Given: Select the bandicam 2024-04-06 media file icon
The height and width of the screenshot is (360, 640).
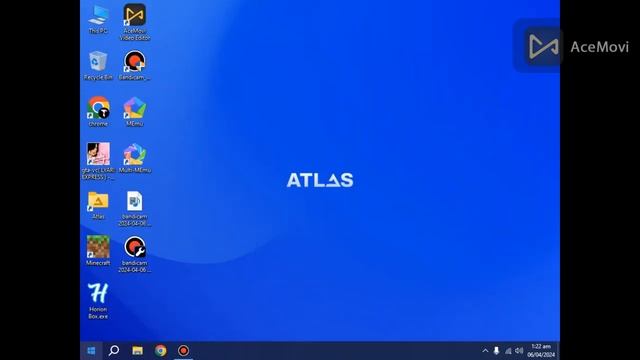Looking at the screenshot, I should click(135, 209).
